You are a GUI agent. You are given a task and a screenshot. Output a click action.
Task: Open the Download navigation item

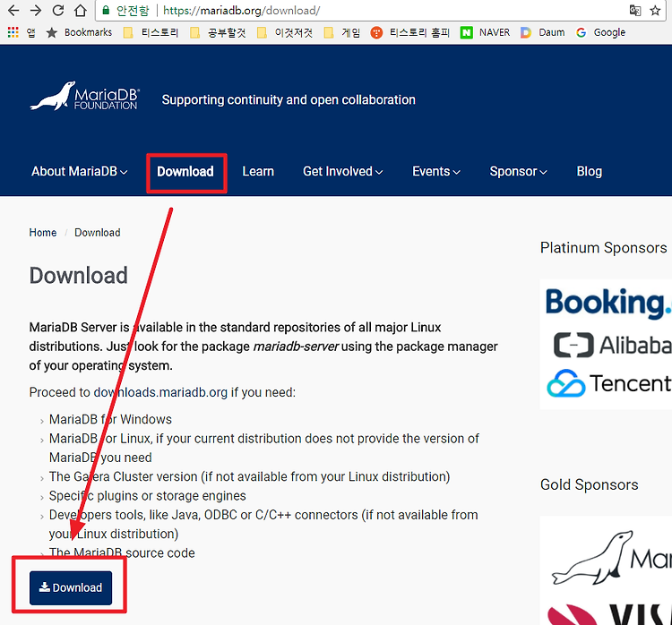[185, 171]
